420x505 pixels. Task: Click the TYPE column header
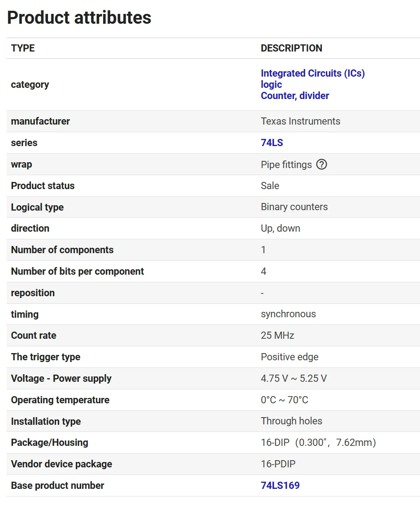23,48
